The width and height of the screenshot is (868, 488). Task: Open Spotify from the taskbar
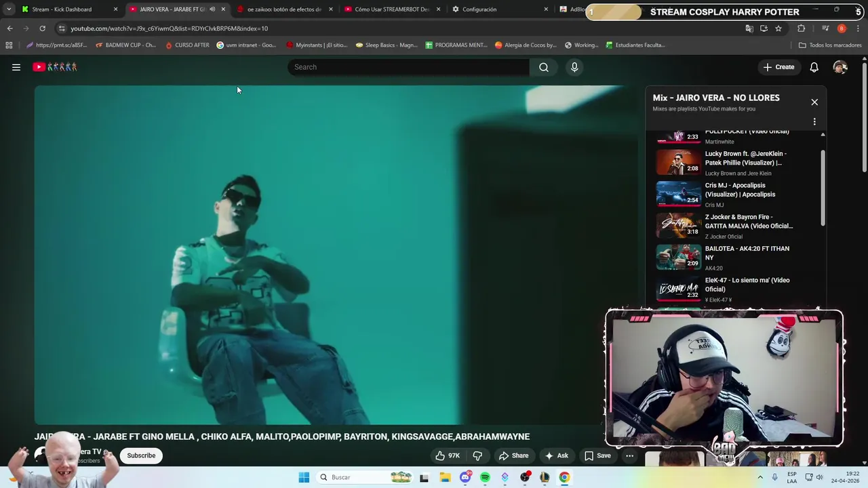pyautogui.click(x=485, y=477)
